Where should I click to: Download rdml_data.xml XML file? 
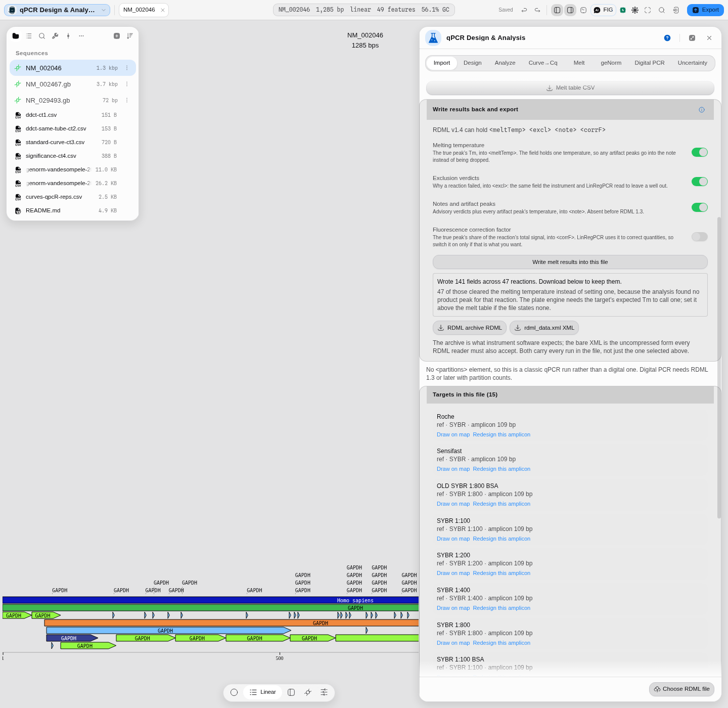point(544,328)
